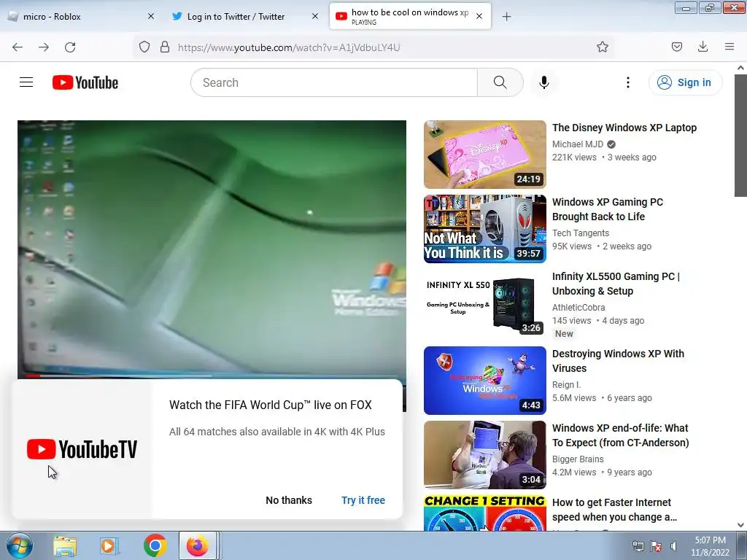Open YouTube settings three-dot menu

627,82
